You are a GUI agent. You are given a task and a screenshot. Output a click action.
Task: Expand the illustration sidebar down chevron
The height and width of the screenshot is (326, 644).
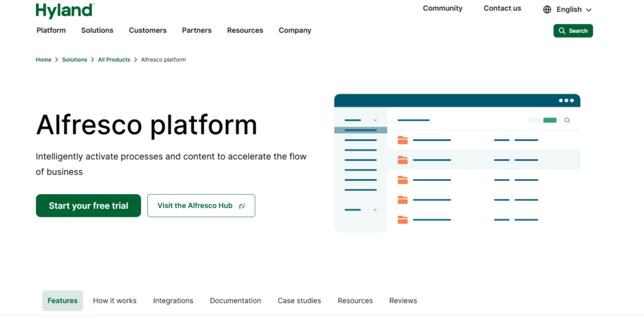tap(375, 120)
